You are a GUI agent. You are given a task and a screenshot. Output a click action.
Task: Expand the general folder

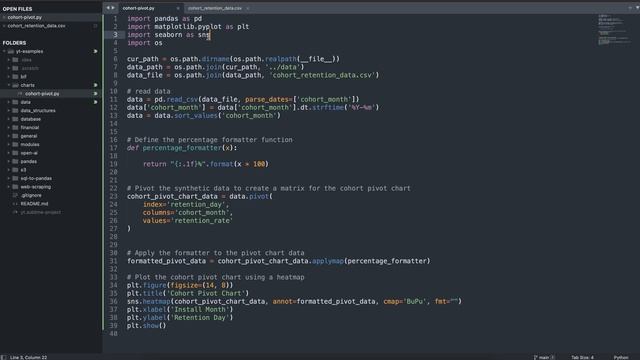pyautogui.click(x=9, y=136)
